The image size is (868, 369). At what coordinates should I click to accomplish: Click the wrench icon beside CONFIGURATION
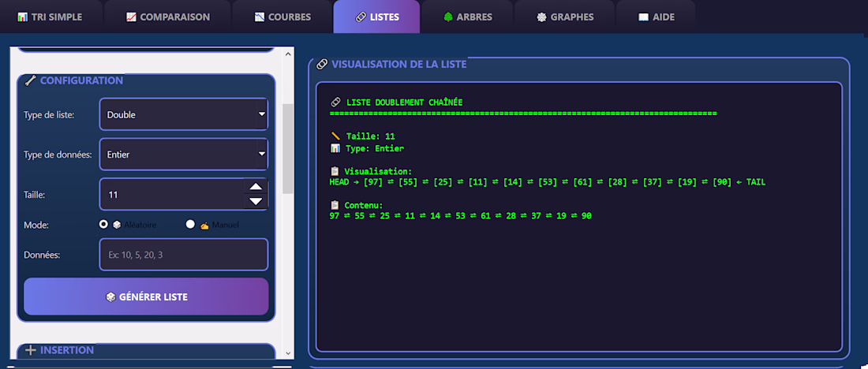pos(31,80)
